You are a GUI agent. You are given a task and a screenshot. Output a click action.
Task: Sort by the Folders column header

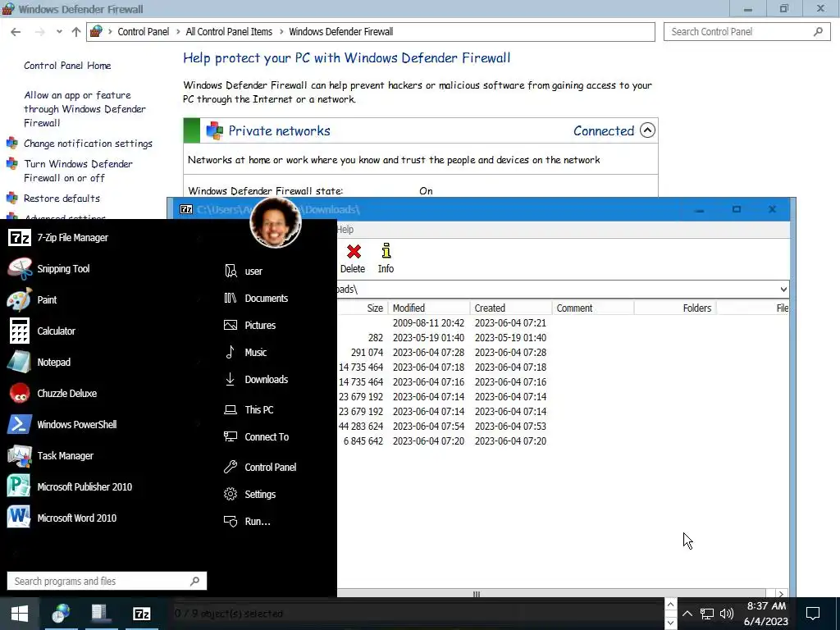pyautogui.click(x=676, y=308)
